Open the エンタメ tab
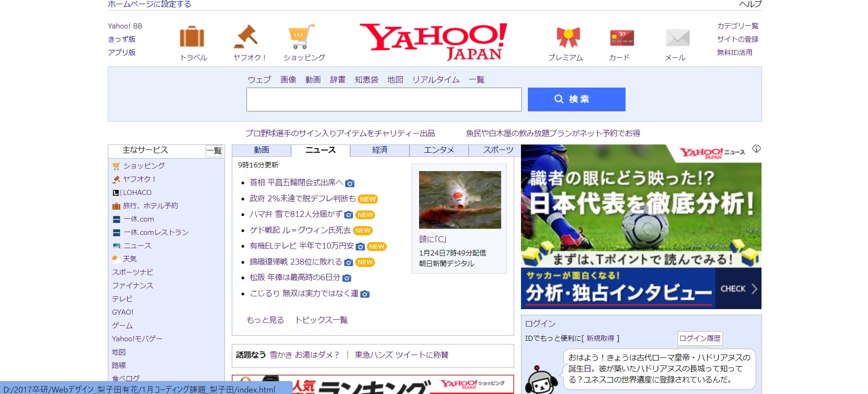Viewport: 868px width, 394px height. pyautogui.click(x=439, y=150)
